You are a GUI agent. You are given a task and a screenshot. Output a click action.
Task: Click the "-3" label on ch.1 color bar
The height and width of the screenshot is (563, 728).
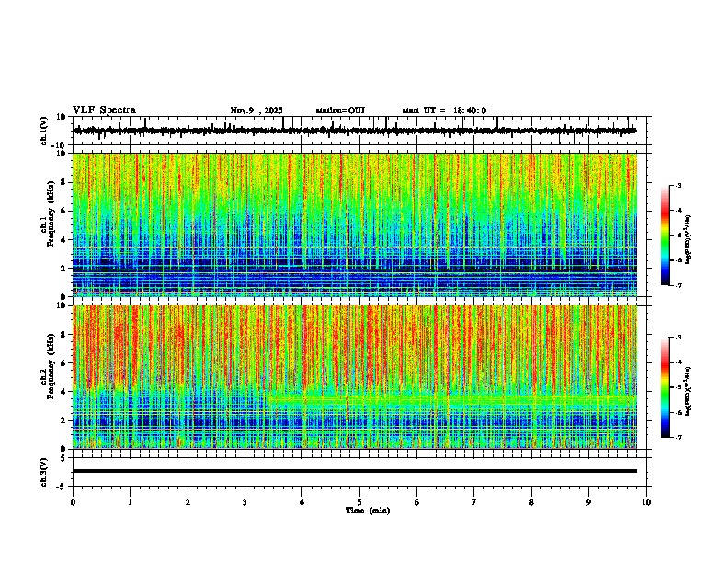click(678, 185)
